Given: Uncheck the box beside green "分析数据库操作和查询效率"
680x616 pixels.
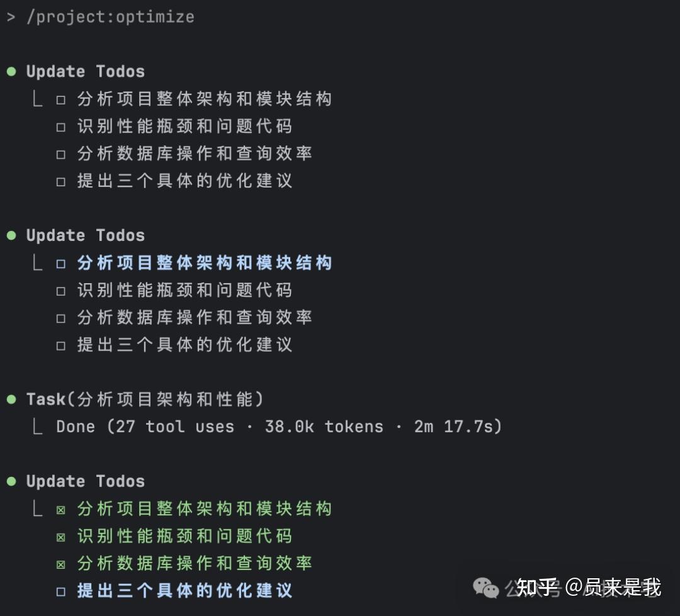Looking at the screenshot, I should (61, 564).
